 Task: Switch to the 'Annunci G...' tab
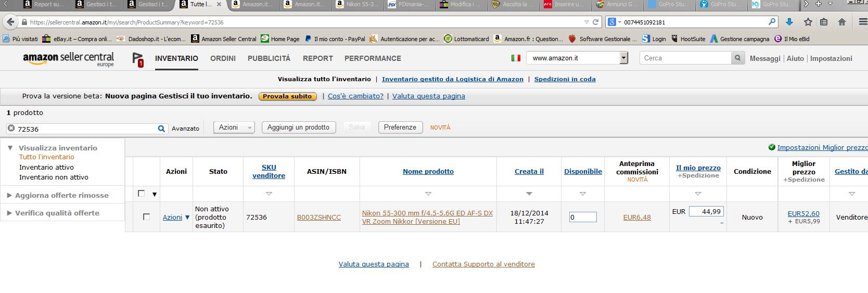point(618,4)
